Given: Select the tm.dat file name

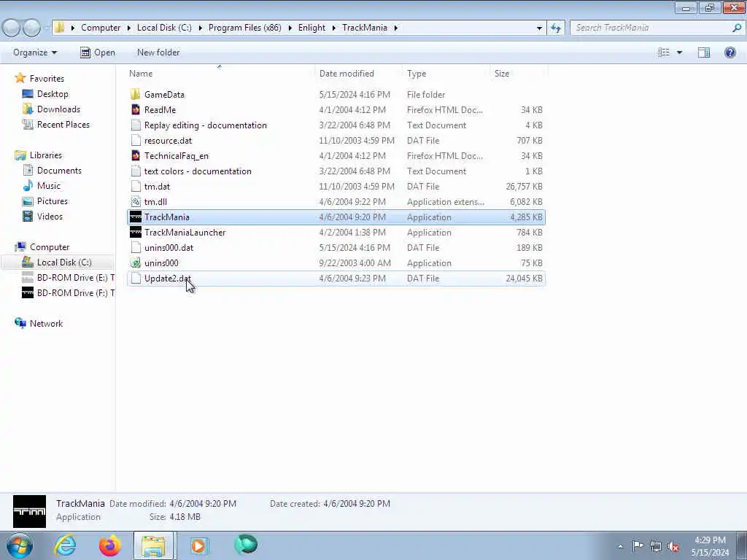Looking at the screenshot, I should click(x=157, y=187).
